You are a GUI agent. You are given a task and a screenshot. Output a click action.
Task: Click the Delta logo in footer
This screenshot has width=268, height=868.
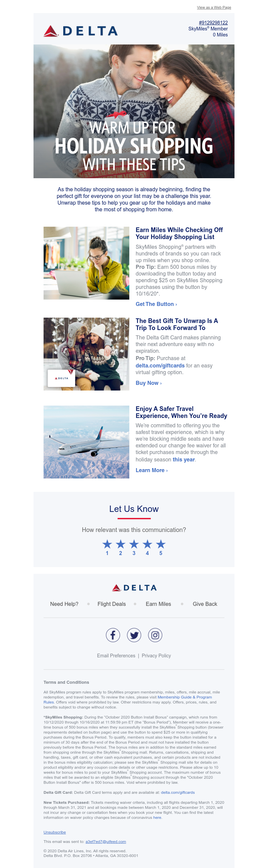[134, 588]
